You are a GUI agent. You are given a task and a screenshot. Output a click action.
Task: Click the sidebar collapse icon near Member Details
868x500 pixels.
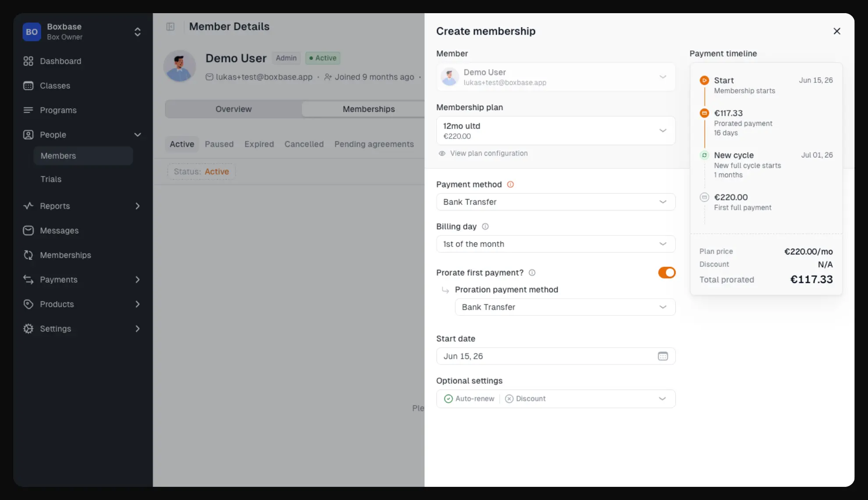click(x=171, y=27)
